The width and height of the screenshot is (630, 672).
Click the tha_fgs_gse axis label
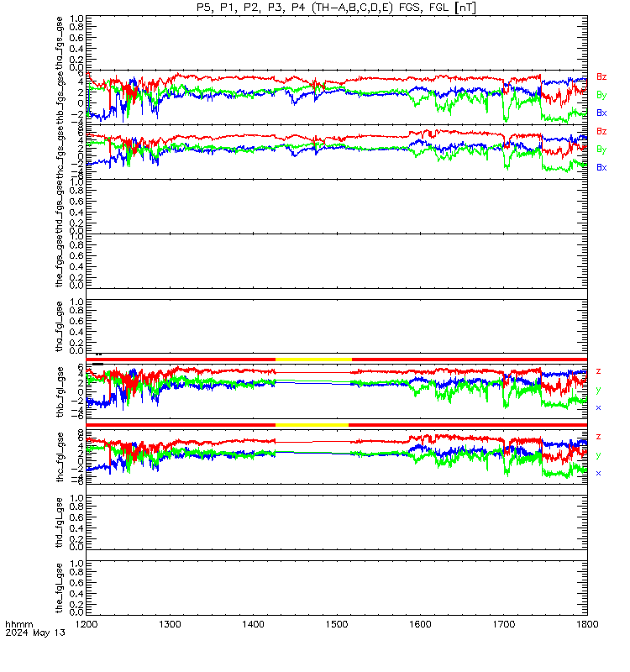pyautogui.click(x=60, y=43)
